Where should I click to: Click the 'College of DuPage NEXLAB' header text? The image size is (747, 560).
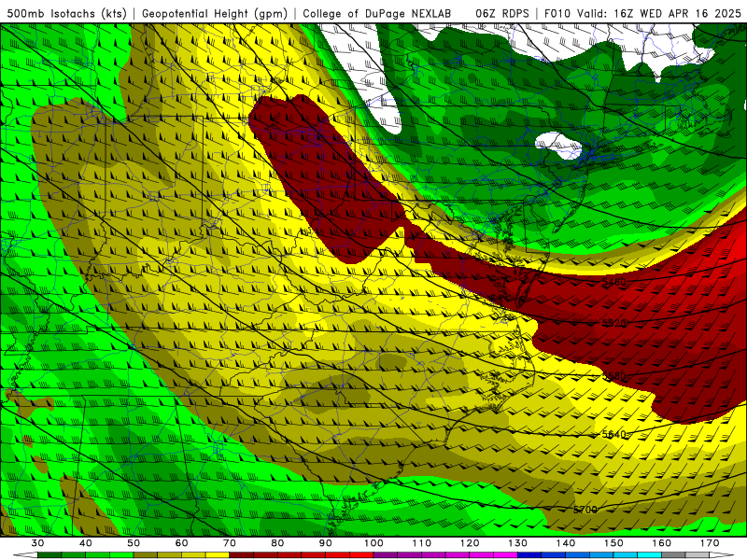376,13
